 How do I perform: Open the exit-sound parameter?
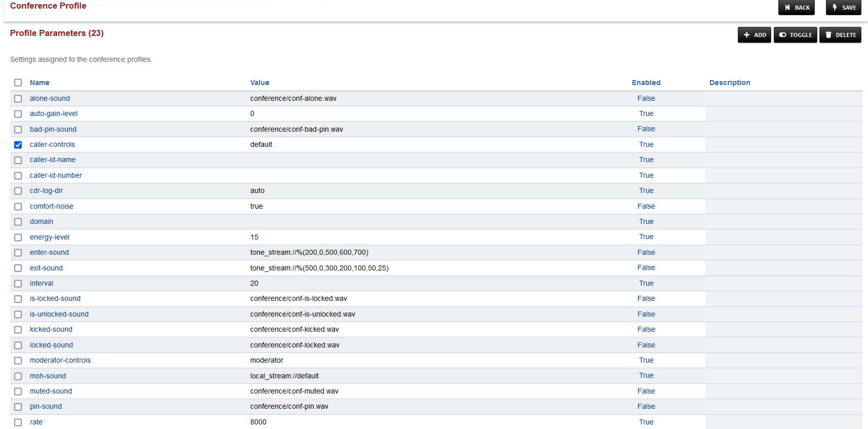click(x=46, y=268)
